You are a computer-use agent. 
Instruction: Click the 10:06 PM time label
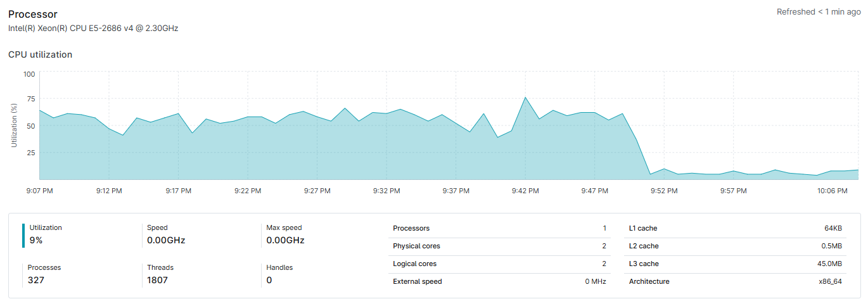tap(833, 191)
